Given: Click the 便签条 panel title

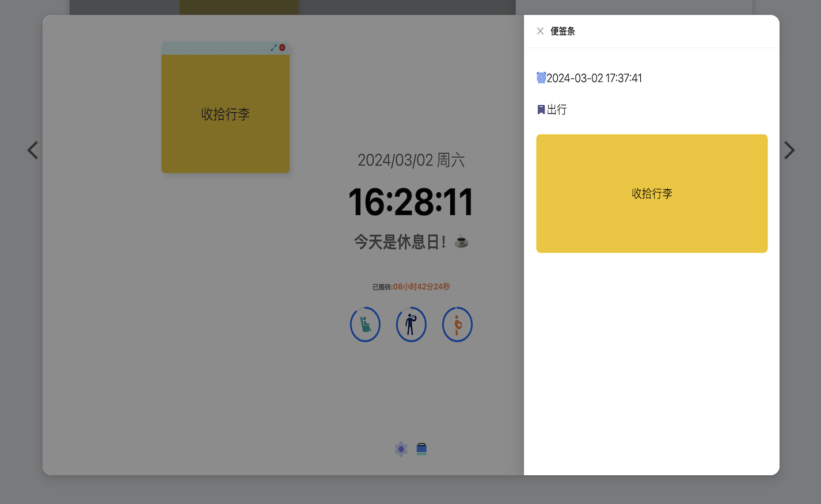Looking at the screenshot, I should pos(562,31).
